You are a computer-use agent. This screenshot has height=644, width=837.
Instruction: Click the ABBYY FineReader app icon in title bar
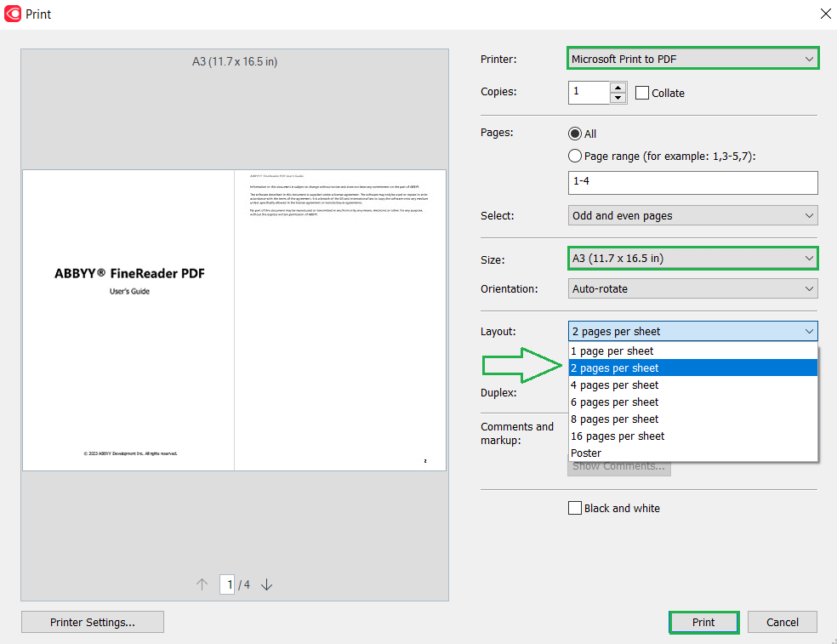point(12,14)
